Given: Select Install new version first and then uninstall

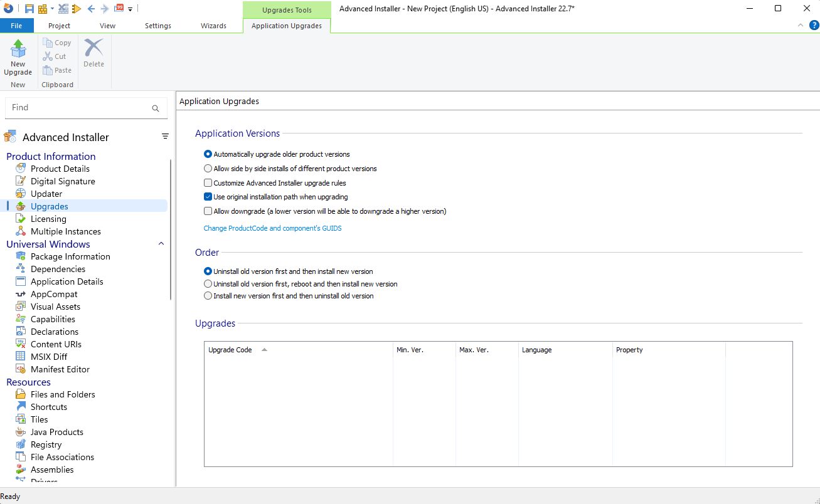Looking at the screenshot, I should point(208,295).
